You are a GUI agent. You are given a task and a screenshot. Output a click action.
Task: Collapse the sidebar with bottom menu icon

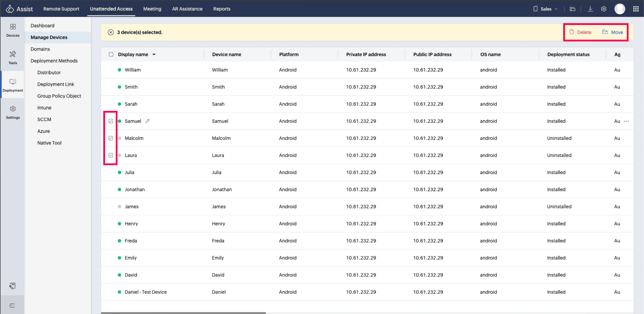tap(12, 305)
